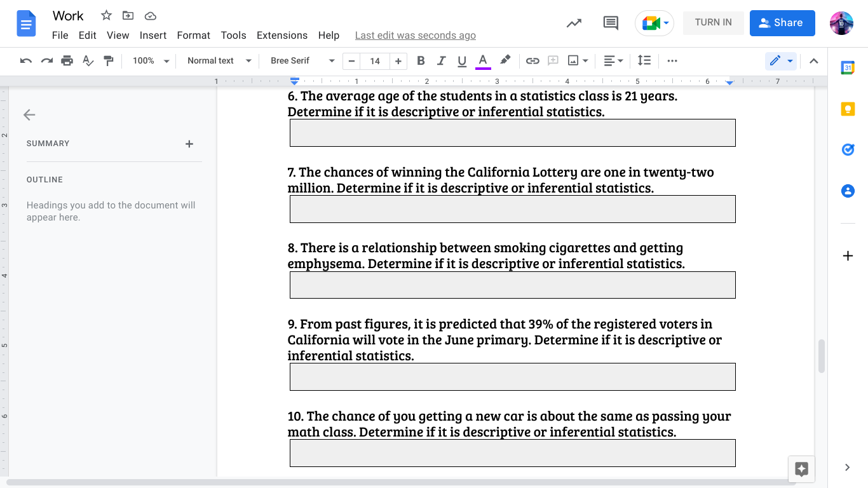Decrease the font size

351,61
